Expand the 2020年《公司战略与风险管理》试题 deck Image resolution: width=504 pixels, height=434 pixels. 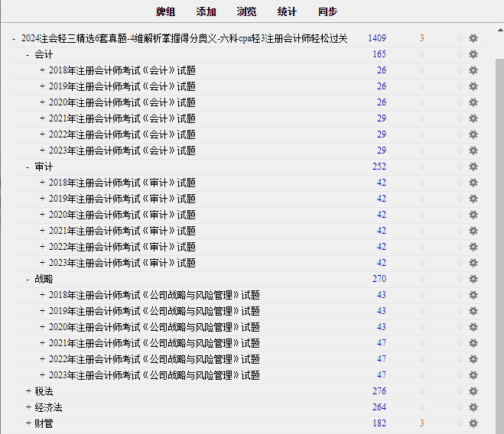click(42, 327)
